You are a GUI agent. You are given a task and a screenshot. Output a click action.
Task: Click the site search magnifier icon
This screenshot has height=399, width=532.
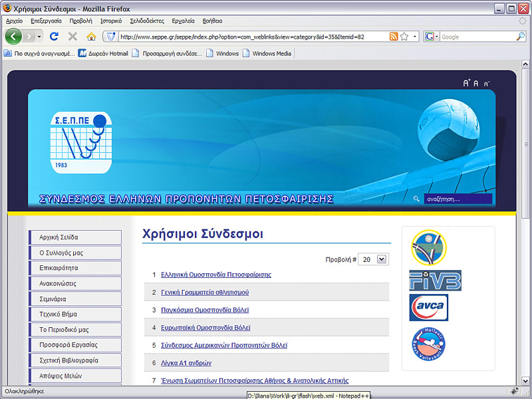coord(416,199)
